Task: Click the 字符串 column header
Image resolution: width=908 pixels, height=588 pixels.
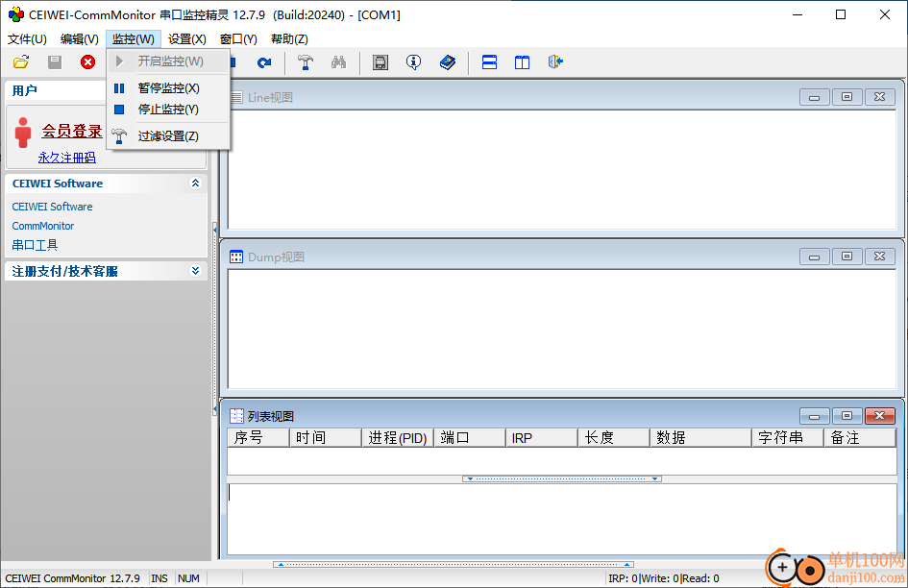Action: click(788, 437)
